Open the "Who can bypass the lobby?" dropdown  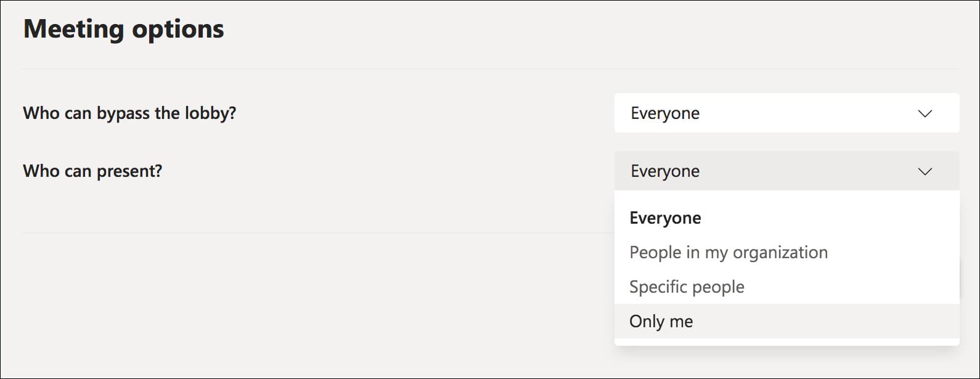click(786, 113)
